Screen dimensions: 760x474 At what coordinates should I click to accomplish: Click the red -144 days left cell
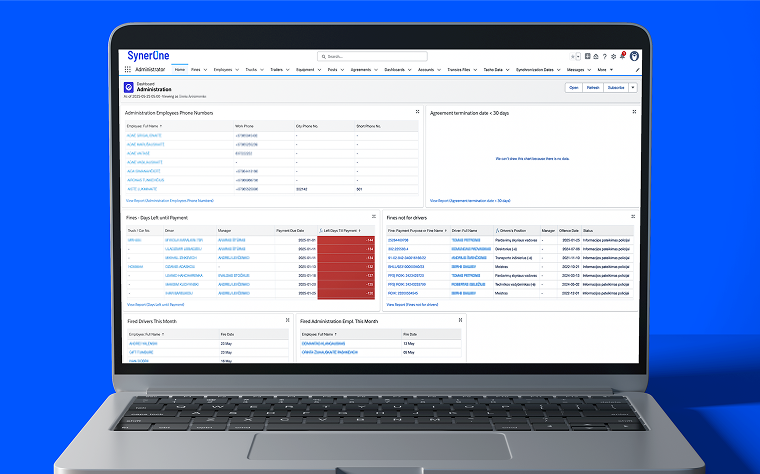point(346,240)
